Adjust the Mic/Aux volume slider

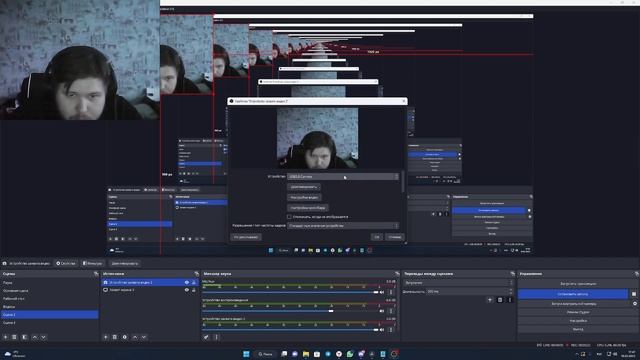click(x=290, y=292)
